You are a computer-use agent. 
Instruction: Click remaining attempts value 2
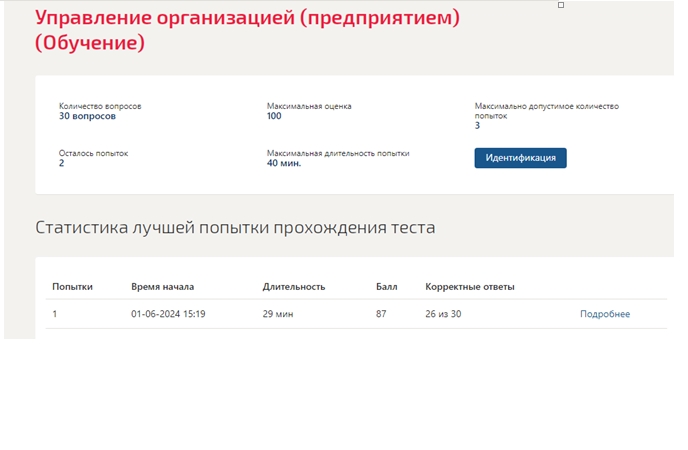[61, 163]
